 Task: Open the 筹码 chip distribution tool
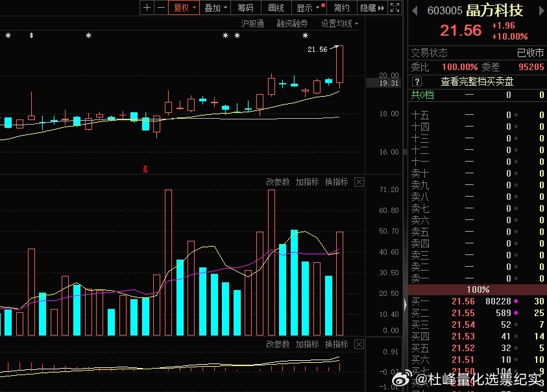tap(245, 8)
